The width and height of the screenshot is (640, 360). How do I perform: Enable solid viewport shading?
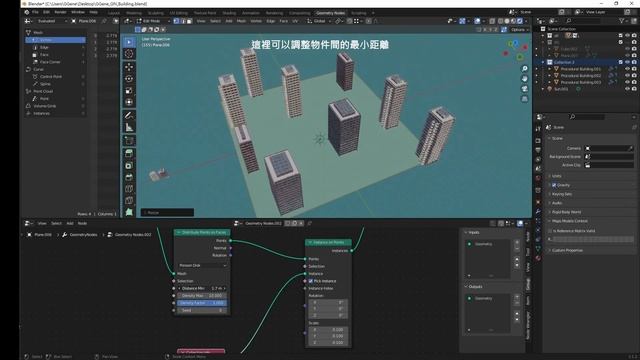[x=507, y=21]
